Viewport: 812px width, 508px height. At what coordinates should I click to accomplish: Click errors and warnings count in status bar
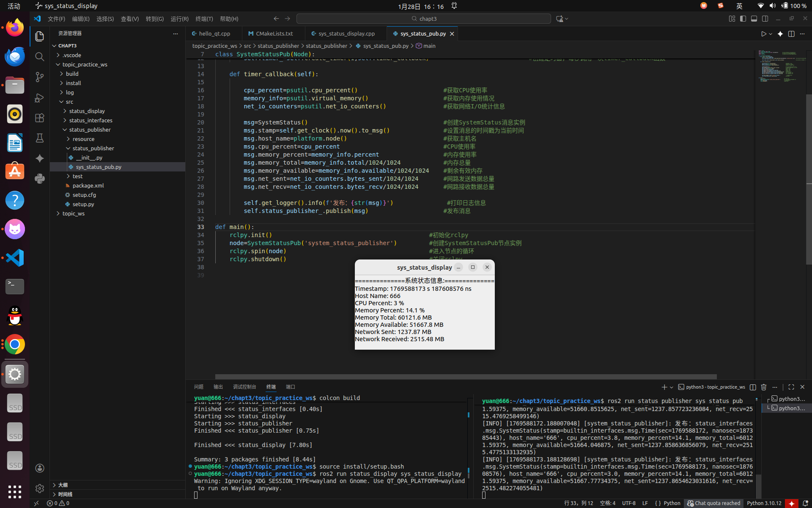pos(58,503)
